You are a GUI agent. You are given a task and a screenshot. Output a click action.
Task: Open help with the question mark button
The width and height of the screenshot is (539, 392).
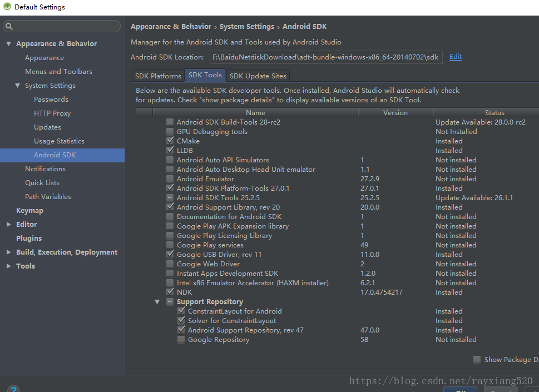coord(13,389)
